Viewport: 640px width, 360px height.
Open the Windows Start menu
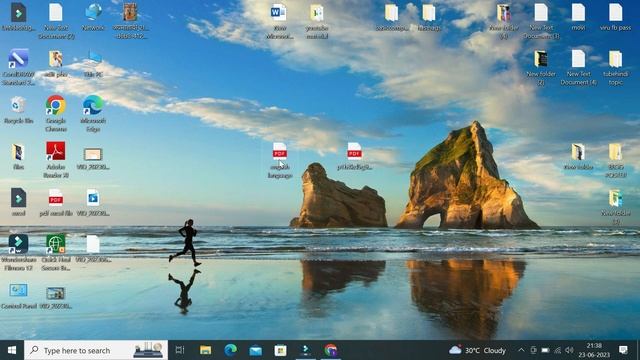click(x=12, y=350)
